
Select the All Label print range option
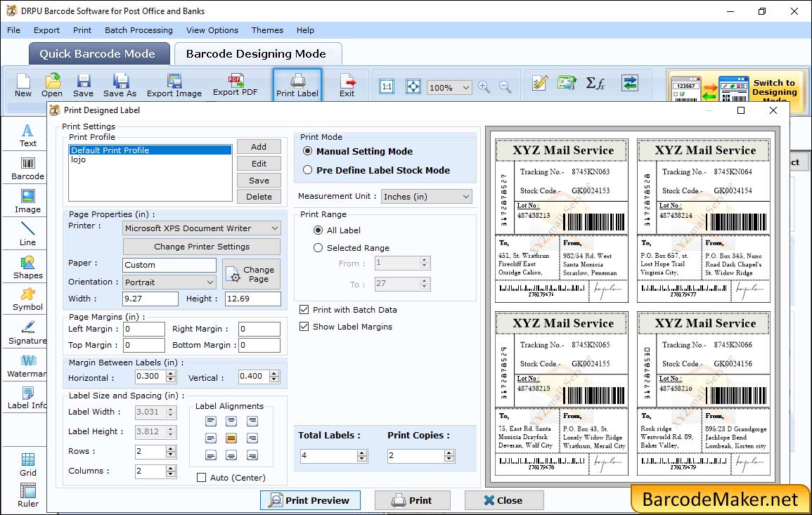(318, 230)
